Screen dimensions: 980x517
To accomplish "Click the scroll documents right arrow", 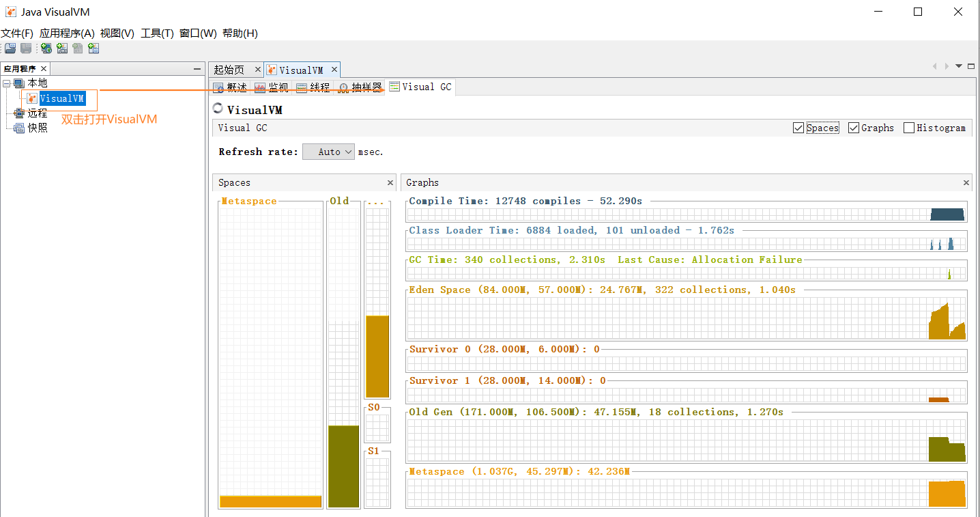I will click(x=947, y=66).
